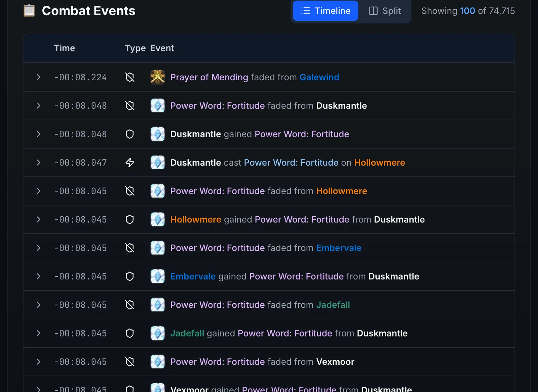Open the Jadefall link in the gained row
The width and height of the screenshot is (538, 392).
click(x=187, y=333)
